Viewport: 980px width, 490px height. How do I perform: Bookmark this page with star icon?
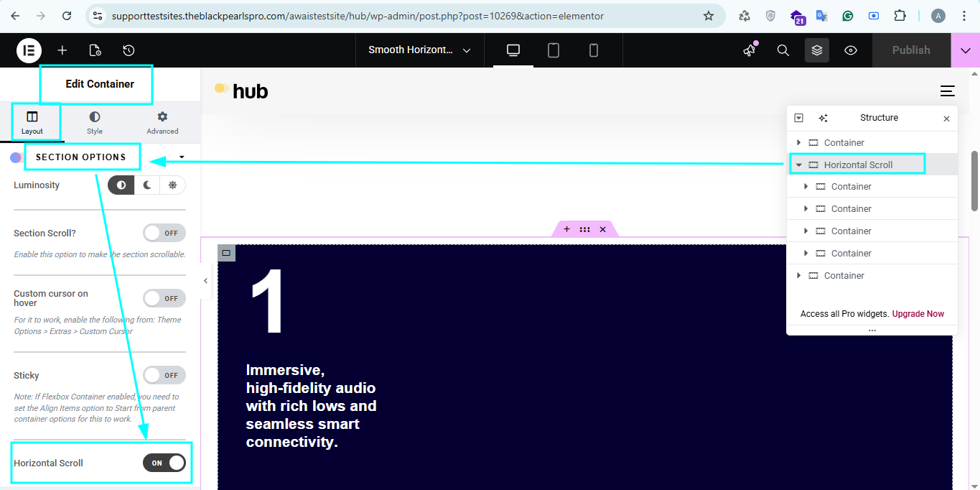[709, 16]
